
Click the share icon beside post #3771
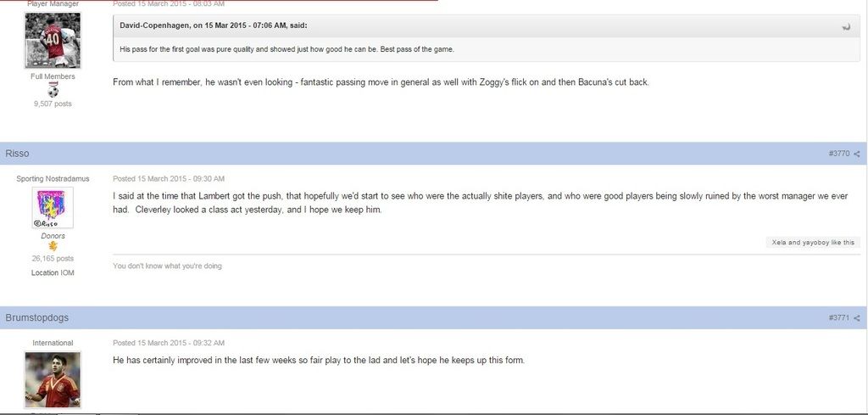[856, 318]
